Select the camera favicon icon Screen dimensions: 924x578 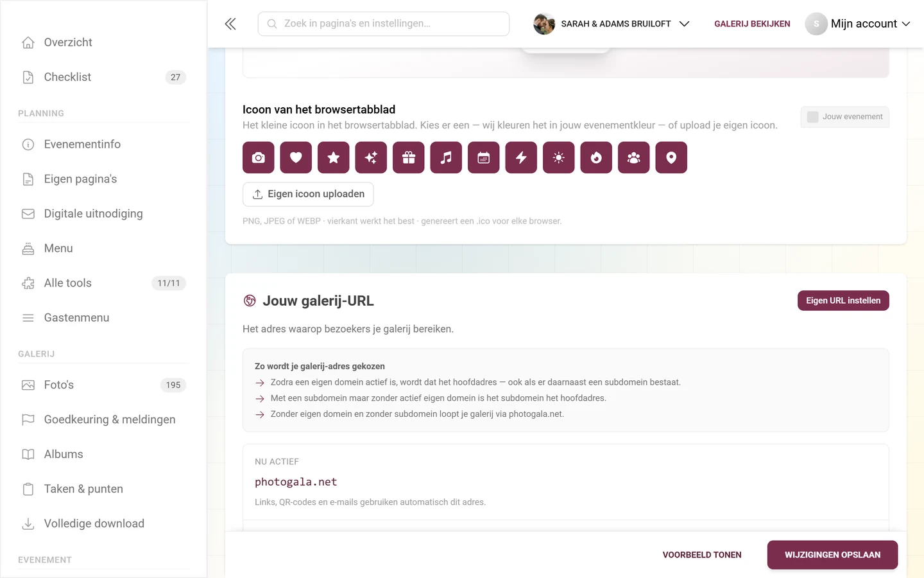point(259,157)
